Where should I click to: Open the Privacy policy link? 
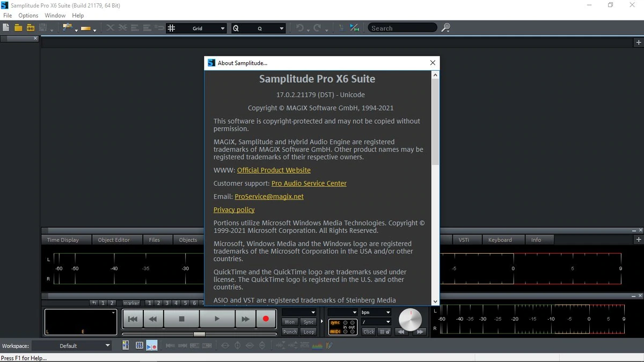point(234,210)
